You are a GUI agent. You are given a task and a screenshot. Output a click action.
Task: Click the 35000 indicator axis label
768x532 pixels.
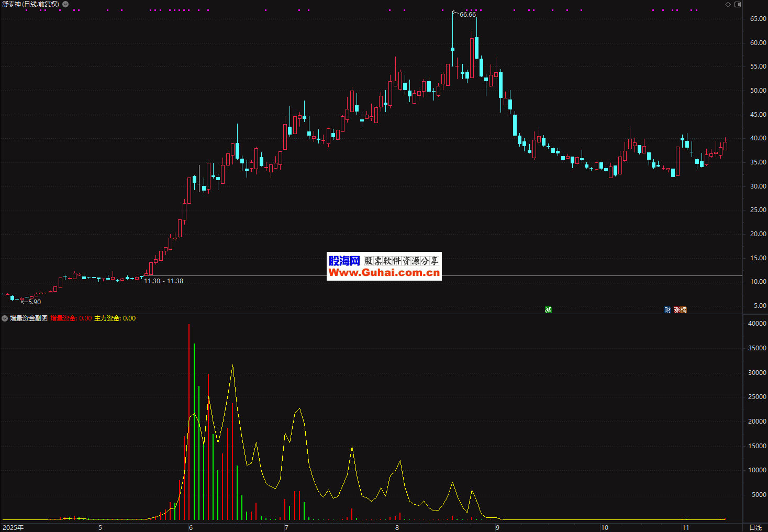click(x=757, y=348)
